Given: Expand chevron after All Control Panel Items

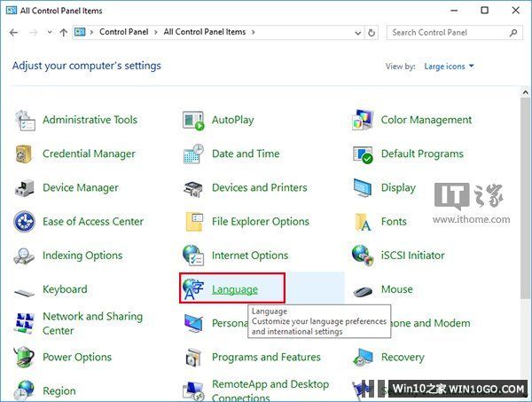Looking at the screenshot, I should (x=253, y=32).
